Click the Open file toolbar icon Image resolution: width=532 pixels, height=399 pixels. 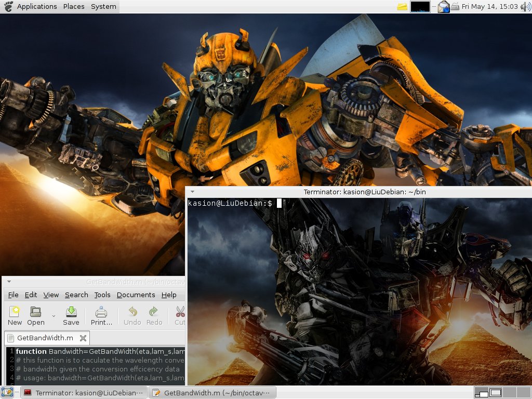tap(36, 316)
